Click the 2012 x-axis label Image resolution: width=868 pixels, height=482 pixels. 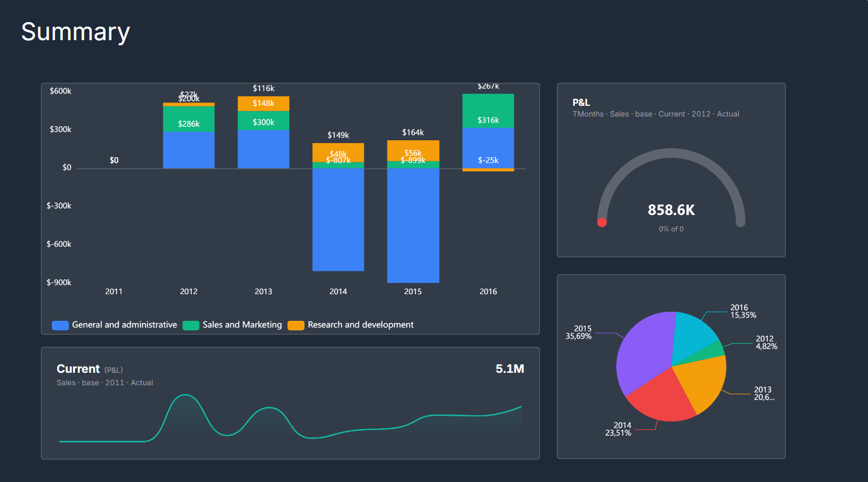click(x=189, y=291)
